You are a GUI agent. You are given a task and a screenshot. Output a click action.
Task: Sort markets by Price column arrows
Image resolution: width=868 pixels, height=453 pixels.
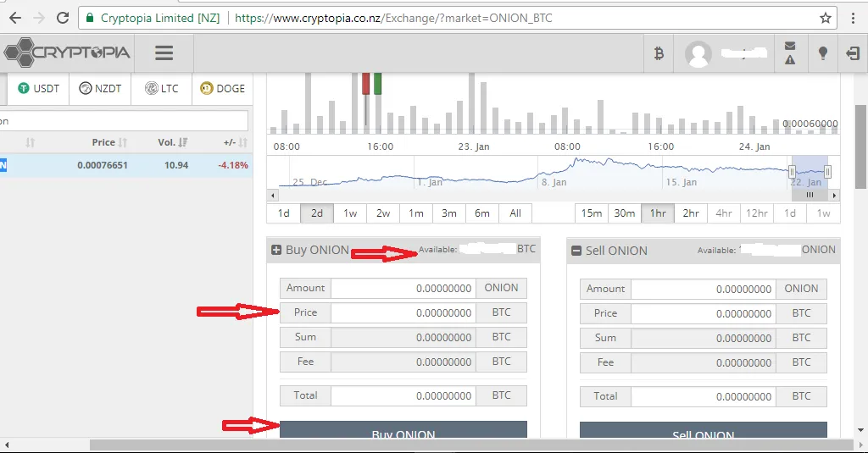tap(123, 143)
